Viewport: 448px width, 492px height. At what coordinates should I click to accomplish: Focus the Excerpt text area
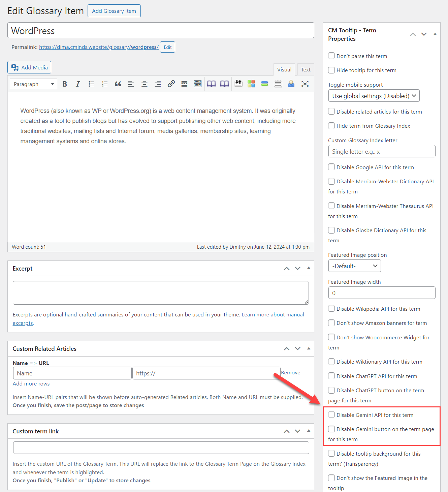(161, 293)
